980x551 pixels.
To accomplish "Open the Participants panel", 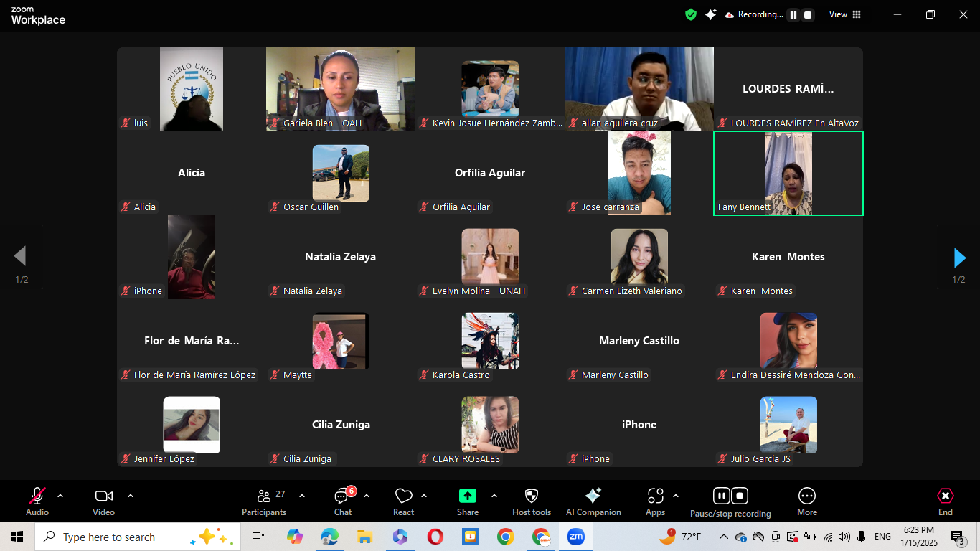I will (x=264, y=501).
